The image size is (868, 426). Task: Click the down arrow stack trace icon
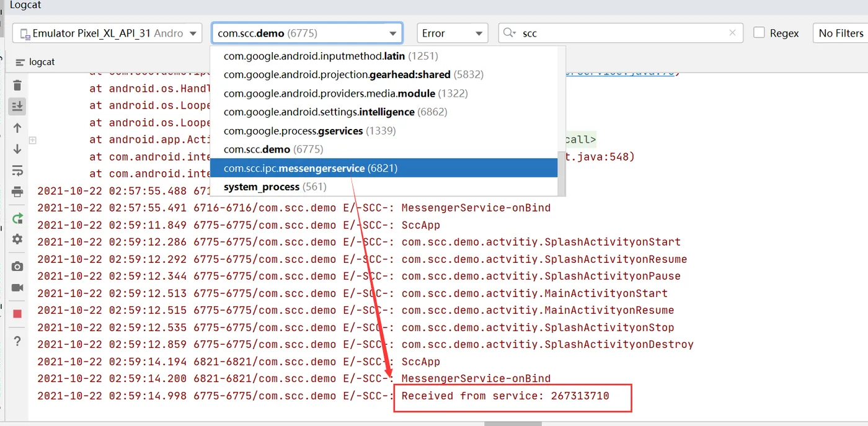[17, 149]
